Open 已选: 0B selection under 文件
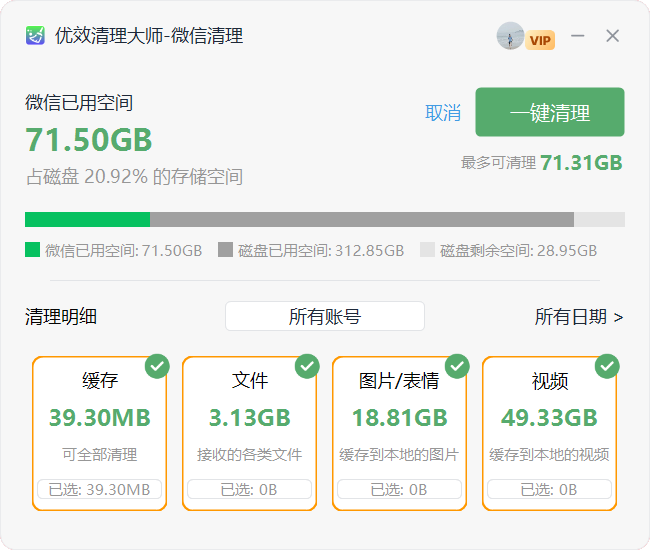 [249, 489]
